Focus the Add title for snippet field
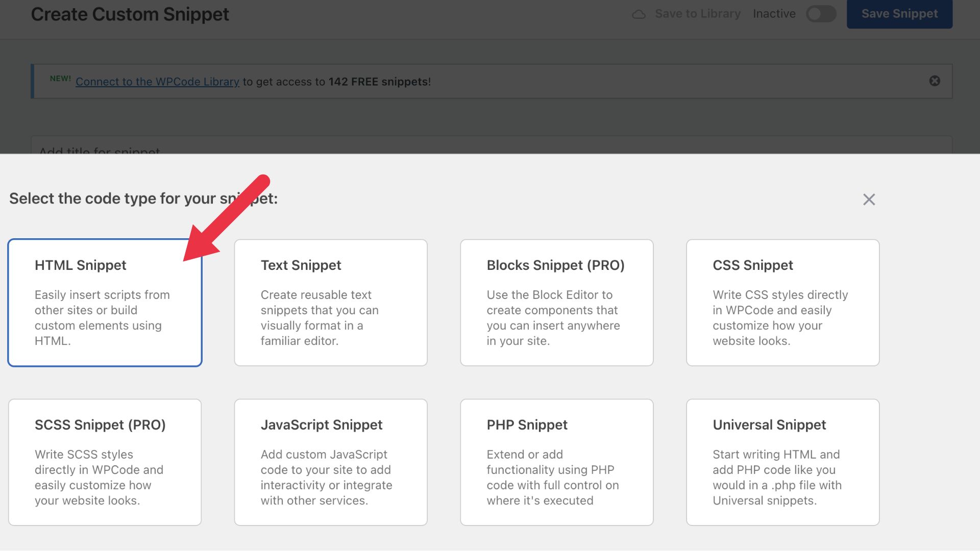980x551 pixels. pos(491,145)
